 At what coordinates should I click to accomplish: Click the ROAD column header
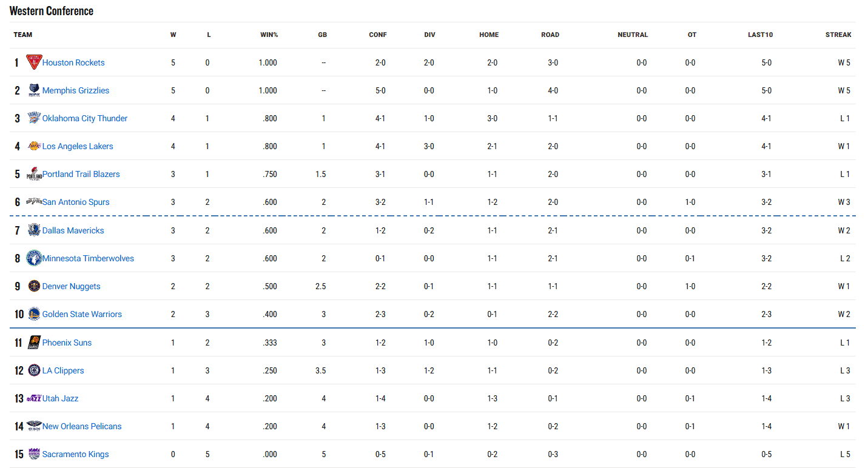click(550, 35)
